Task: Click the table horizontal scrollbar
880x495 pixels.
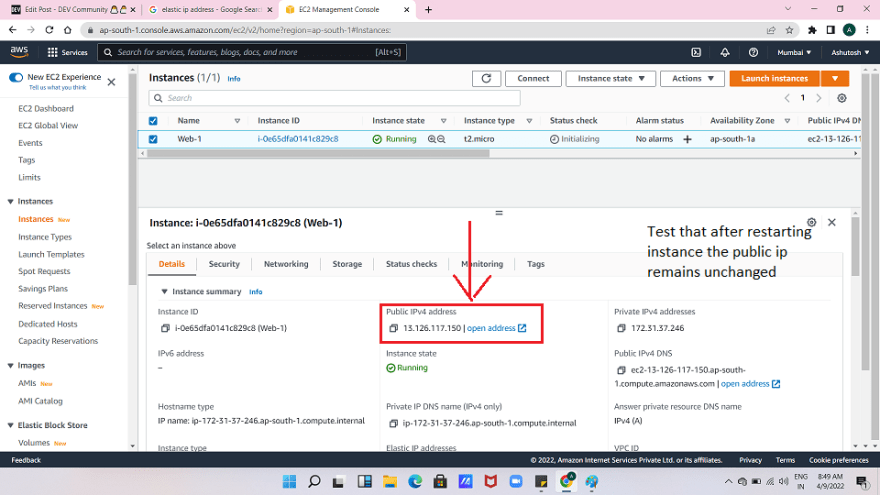Action: point(318,153)
